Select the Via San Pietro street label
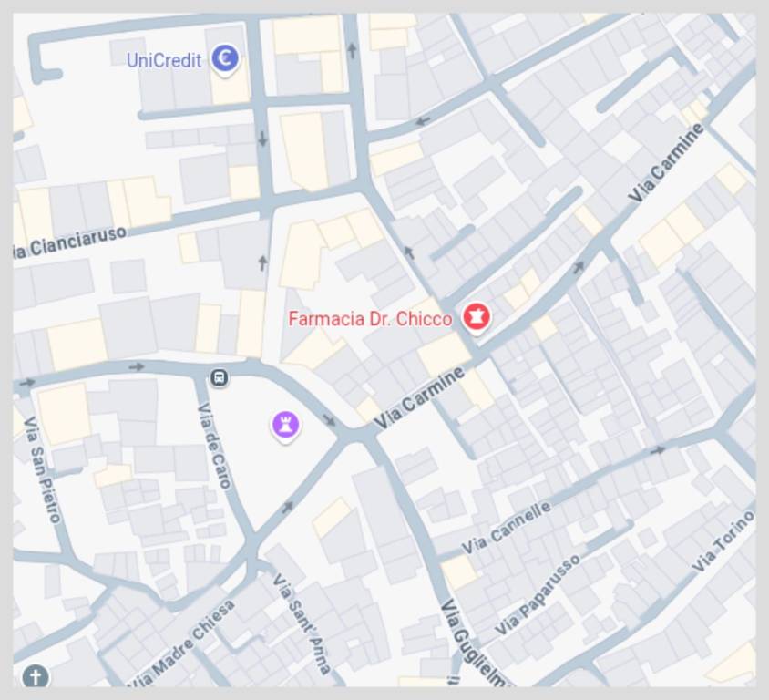Screen dimensions: 769x700 42,469
